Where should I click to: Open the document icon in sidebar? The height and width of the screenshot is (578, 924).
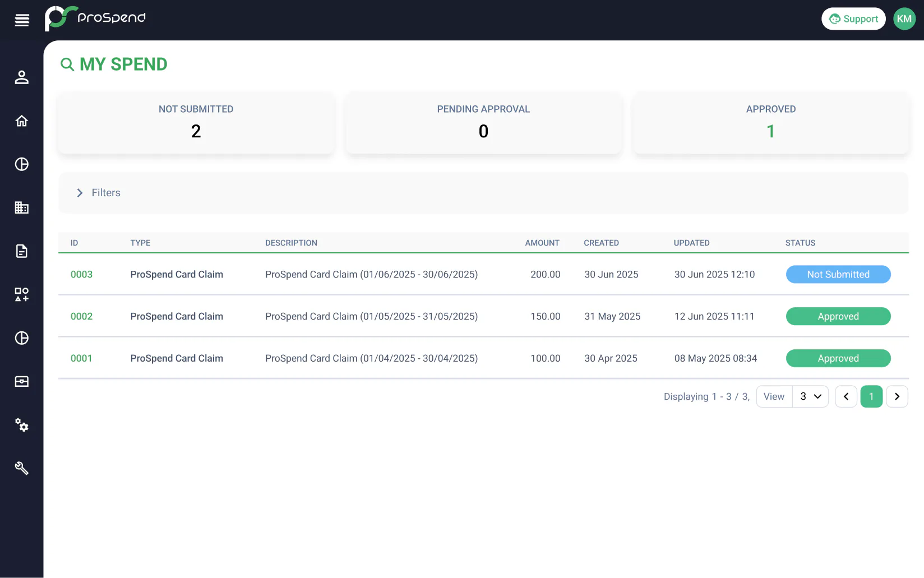[22, 251]
